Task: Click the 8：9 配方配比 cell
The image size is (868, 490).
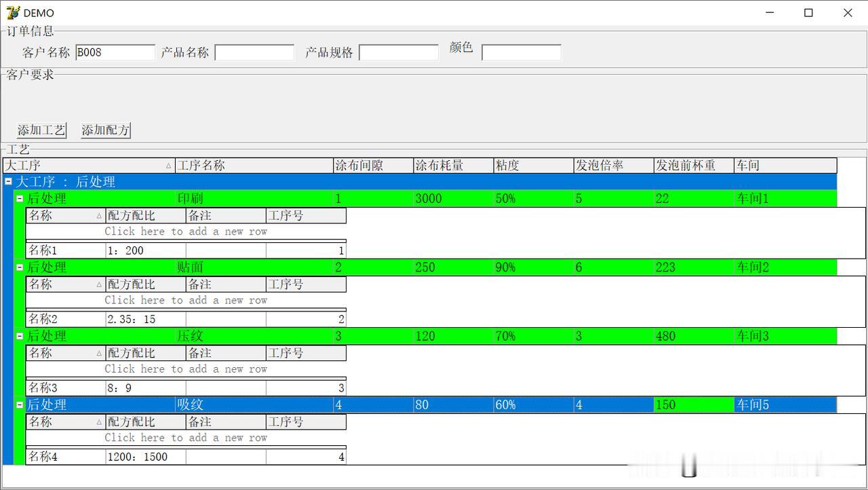Action: [146, 388]
